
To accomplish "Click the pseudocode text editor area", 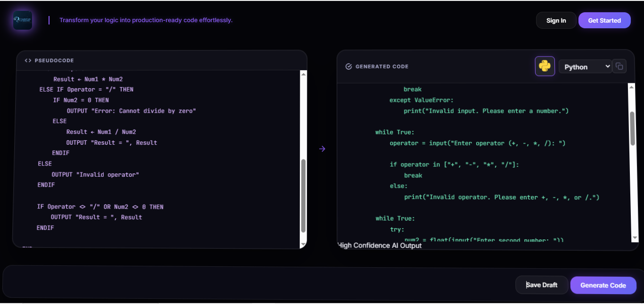I will 157,159.
